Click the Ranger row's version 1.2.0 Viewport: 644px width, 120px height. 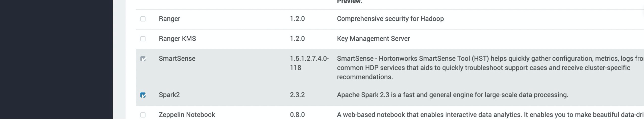[297, 19]
